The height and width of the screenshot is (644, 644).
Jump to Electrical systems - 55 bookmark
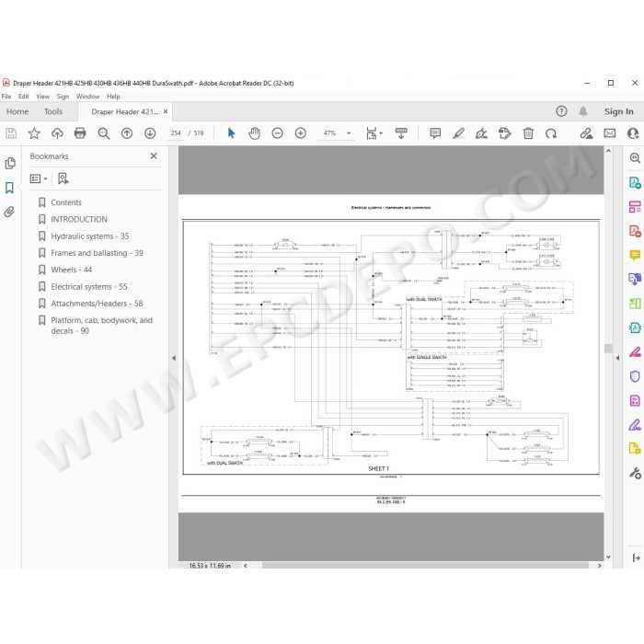click(x=89, y=287)
